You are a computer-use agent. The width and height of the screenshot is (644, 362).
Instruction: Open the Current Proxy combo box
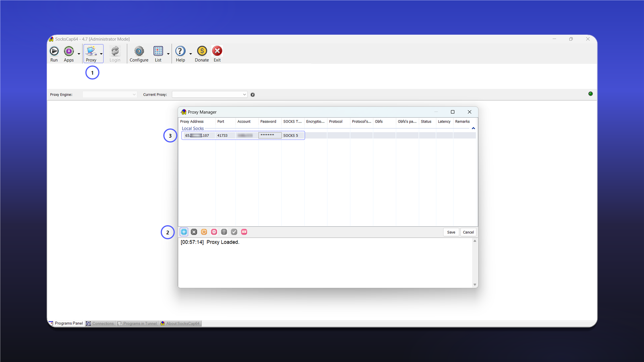pos(210,95)
